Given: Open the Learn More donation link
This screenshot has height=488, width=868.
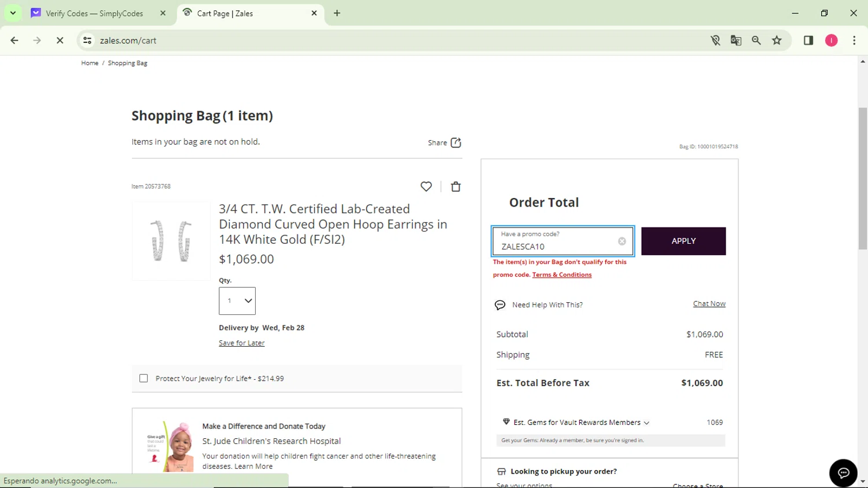Looking at the screenshot, I should 253,466.
